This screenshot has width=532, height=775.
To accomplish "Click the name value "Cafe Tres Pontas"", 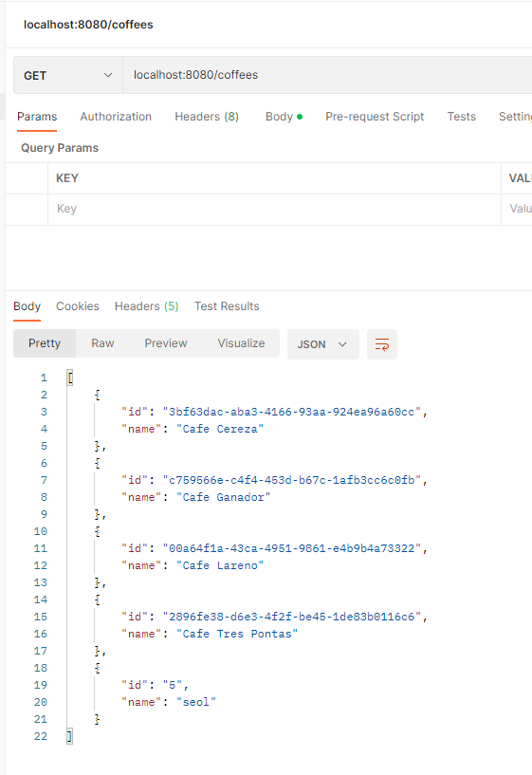I will (x=237, y=634).
